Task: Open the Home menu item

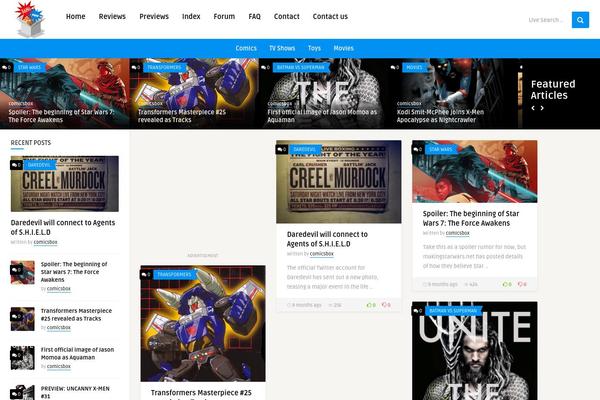Action: 75,16
